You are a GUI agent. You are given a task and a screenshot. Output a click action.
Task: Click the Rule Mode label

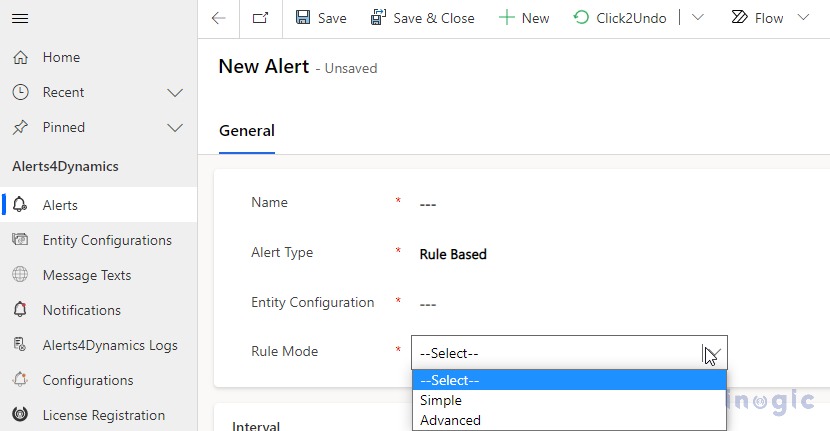click(x=285, y=352)
